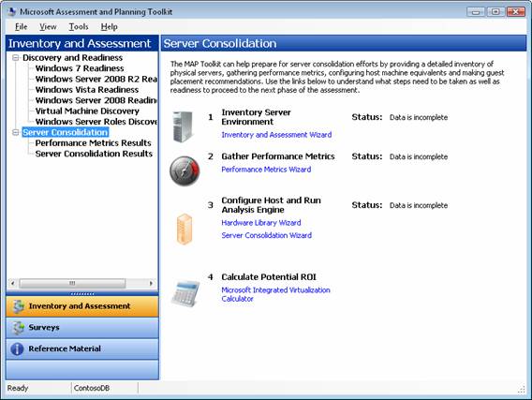Image resolution: width=532 pixels, height=400 pixels.
Task: Click the Configure Host and Run Analysis heading
Action: coord(271,205)
